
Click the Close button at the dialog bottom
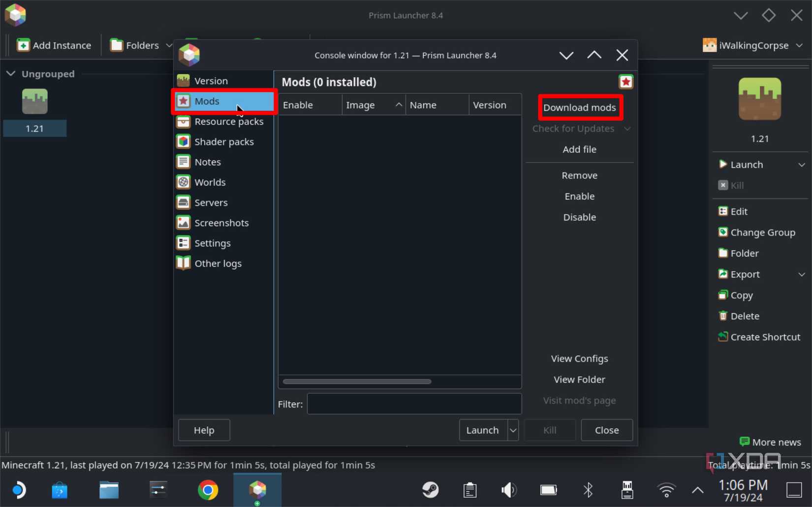coord(607,430)
